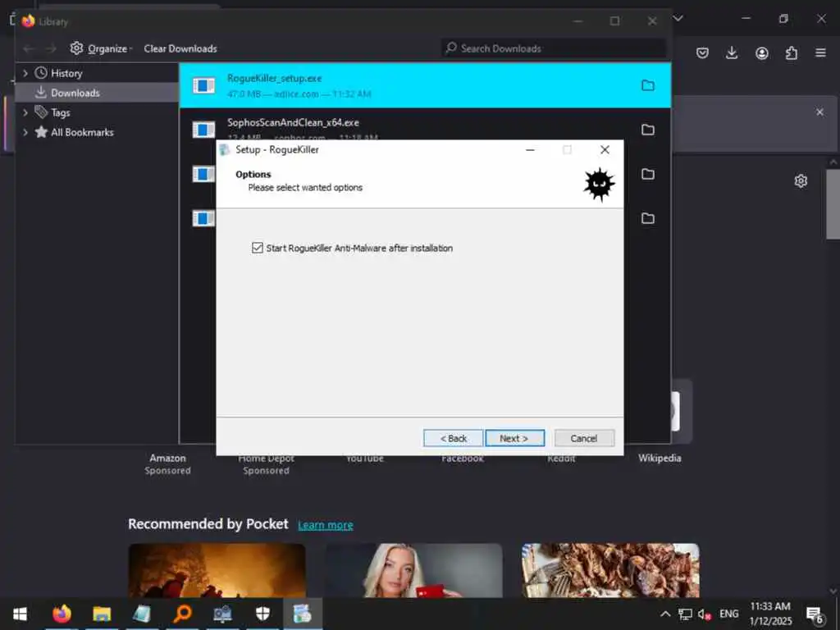The image size is (840, 630).
Task: Open the Organize menu in Library
Action: coord(101,48)
